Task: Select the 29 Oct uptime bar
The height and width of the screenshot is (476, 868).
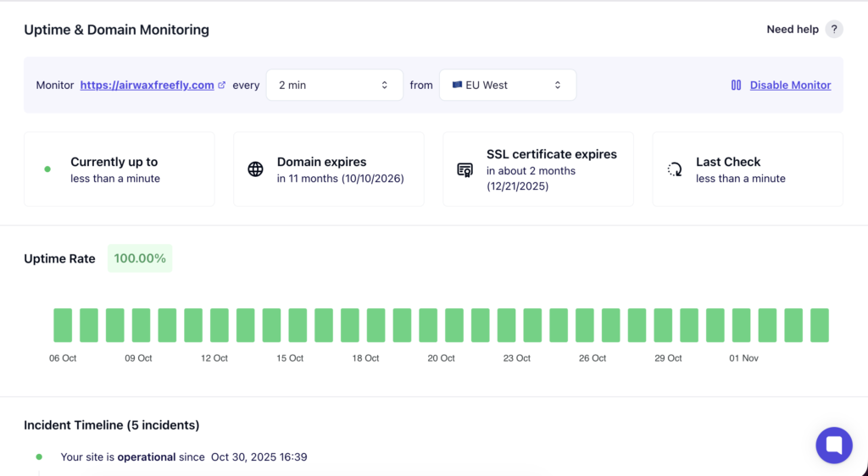Action: pyautogui.click(x=663, y=325)
